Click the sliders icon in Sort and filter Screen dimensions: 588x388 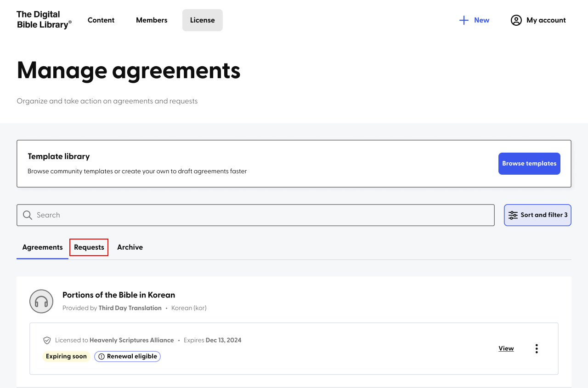click(513, 215)
